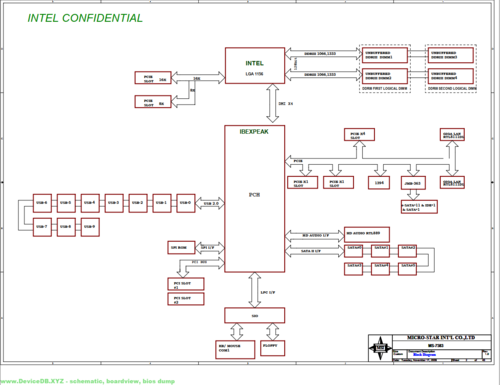Select the IBEXPEAK PCH block
The image size is (500, 385).
[255, 199]
